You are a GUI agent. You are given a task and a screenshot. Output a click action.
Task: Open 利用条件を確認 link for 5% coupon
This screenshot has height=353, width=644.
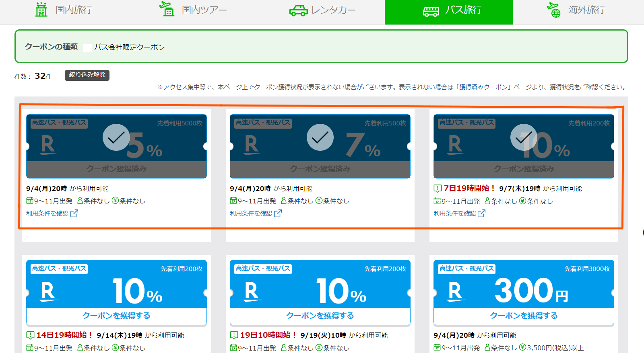[x=47, y=213]
